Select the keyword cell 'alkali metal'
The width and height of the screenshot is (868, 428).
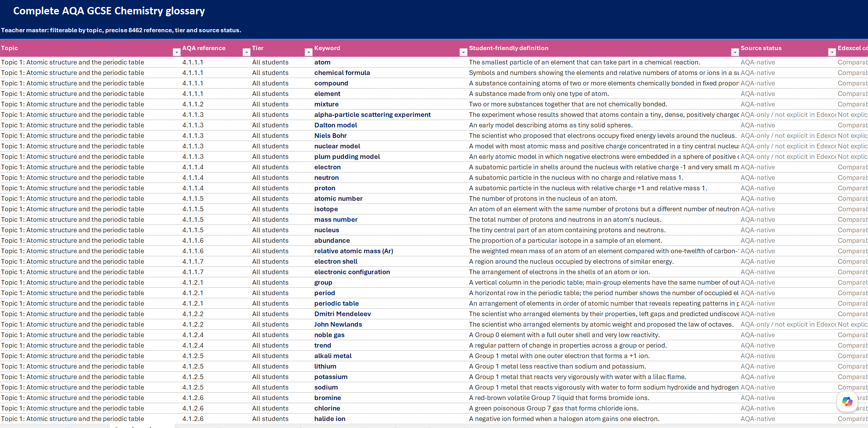pyautogui.click(x=390, y=356)
